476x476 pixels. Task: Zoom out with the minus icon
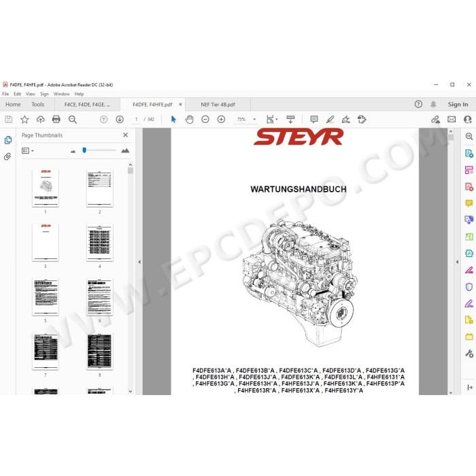click(205, 119)
